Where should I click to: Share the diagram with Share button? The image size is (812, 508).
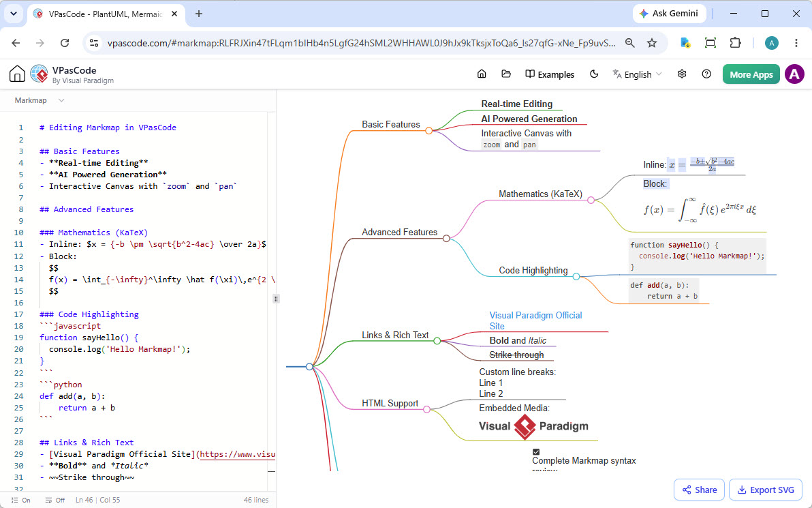click(x=699, y=490)
